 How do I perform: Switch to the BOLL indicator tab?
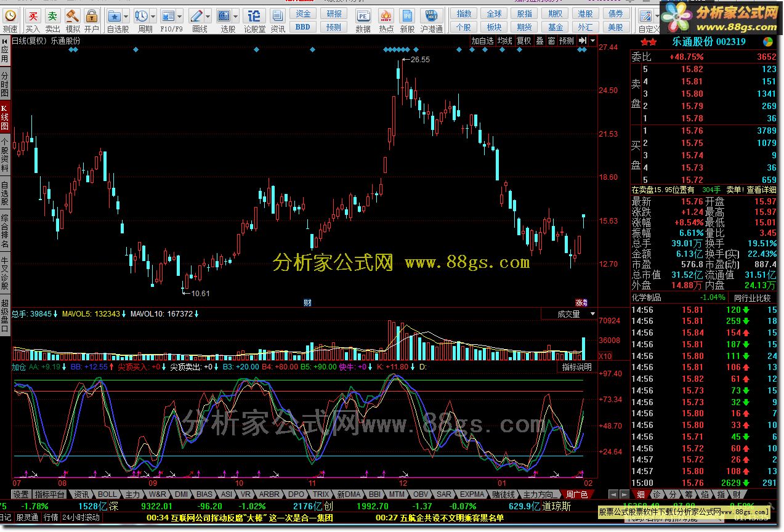[107, 494]
